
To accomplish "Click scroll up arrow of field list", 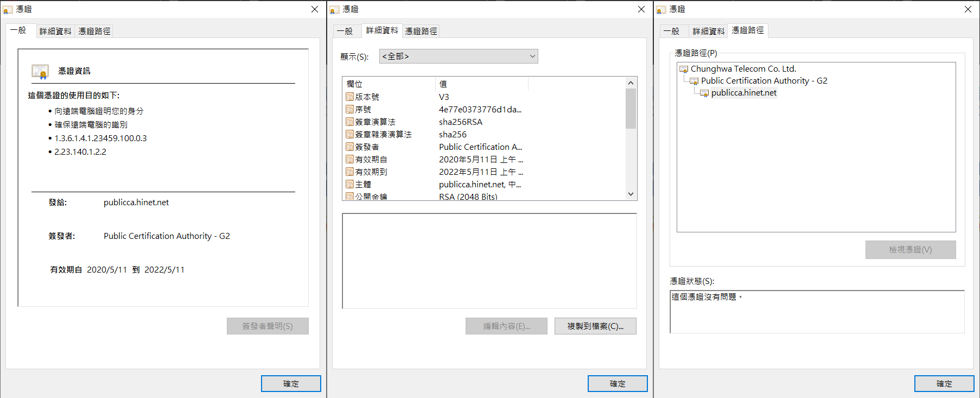I will click(x=631, y=83).
